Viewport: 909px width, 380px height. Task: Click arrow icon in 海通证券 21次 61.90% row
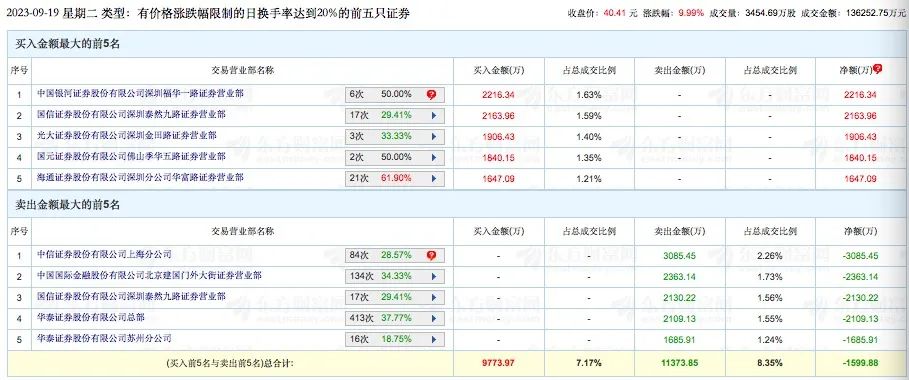point(433,179)
